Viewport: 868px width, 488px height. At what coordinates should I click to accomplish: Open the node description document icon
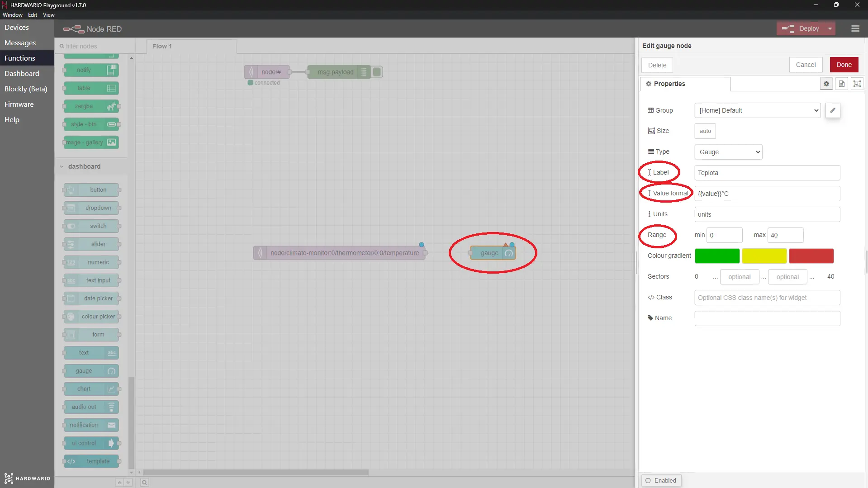point(841,84)
